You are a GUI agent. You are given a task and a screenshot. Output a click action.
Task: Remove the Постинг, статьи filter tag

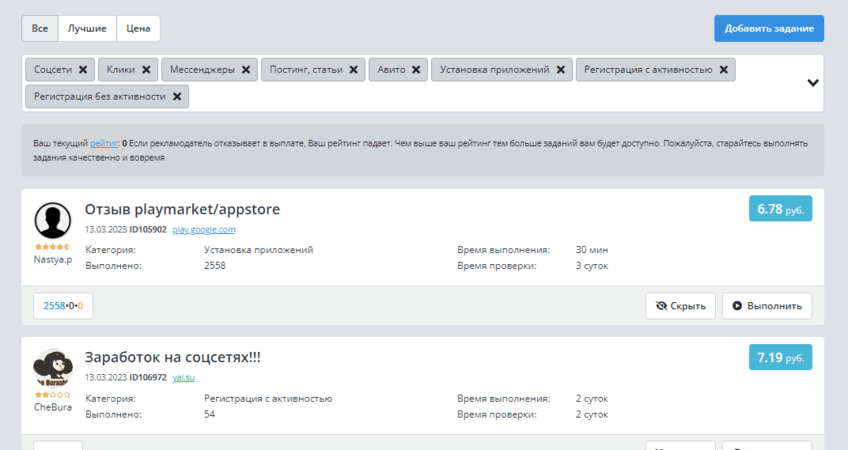(353, 70)
